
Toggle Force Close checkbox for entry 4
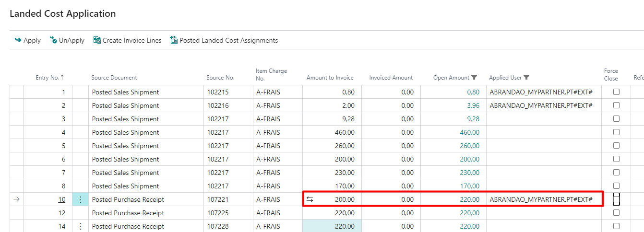[x=616, y=132]
